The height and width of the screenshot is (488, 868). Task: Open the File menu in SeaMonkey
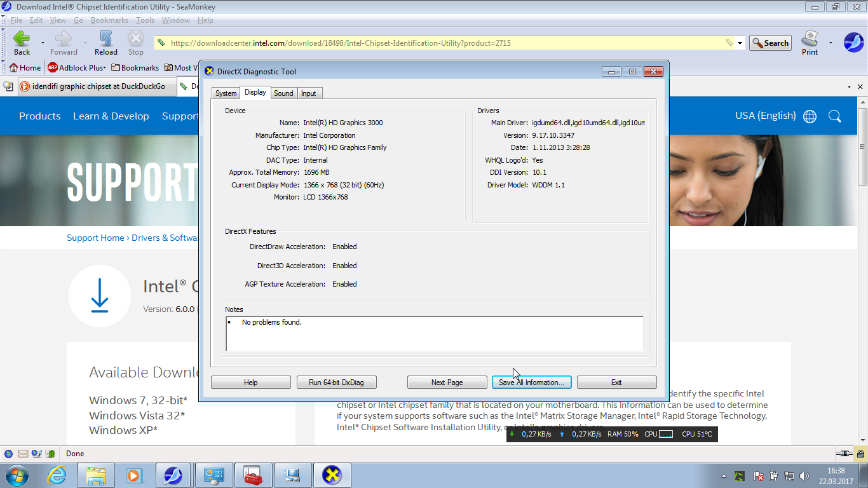[17, 20]
